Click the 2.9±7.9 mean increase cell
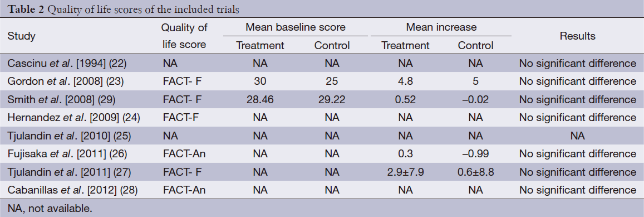This screenshot has height=217, width=644. [x=405, y=172]
